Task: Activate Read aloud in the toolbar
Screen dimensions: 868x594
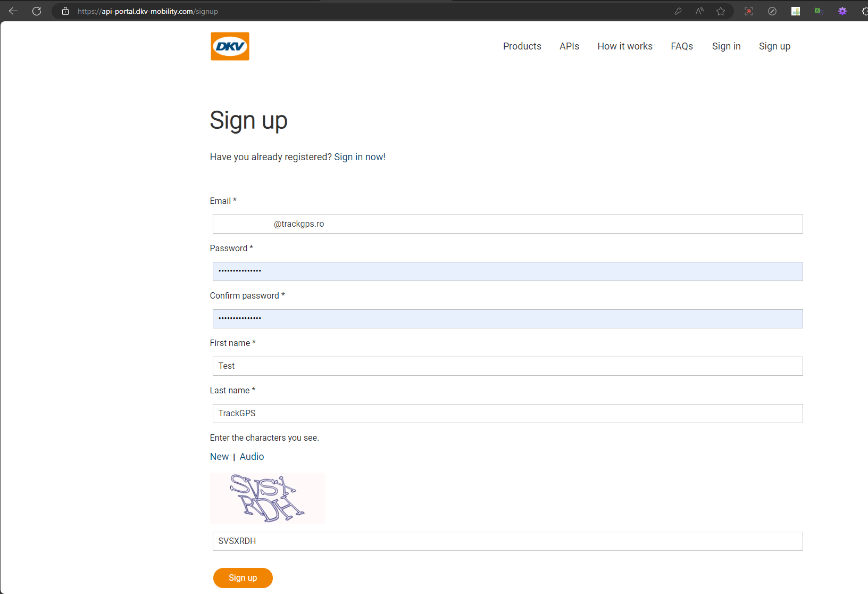Action: click(699, 11)
